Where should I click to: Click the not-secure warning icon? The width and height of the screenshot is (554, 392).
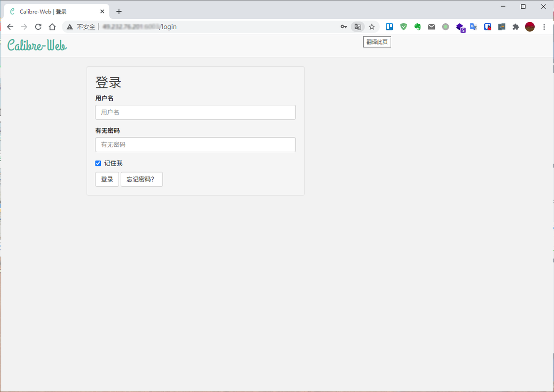70,27
